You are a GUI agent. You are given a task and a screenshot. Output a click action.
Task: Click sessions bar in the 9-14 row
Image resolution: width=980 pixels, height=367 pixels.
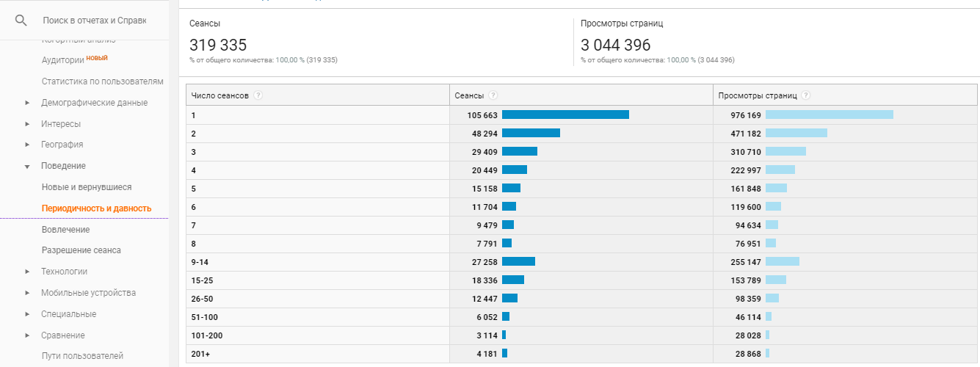(518, 261)
